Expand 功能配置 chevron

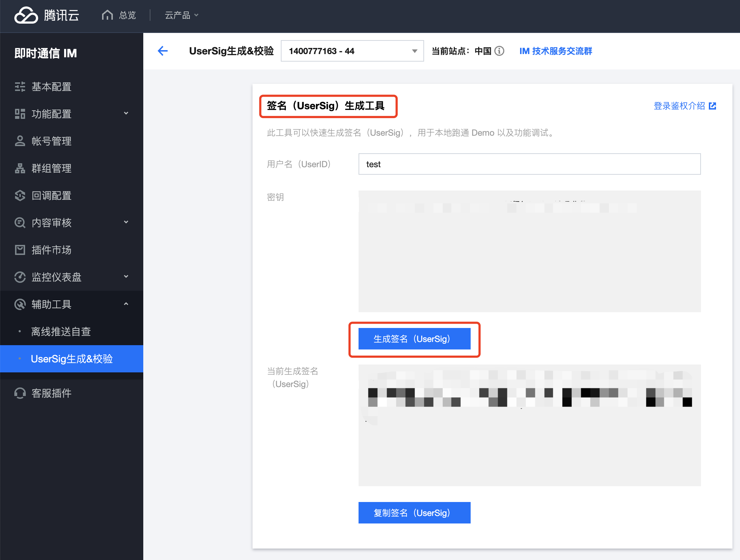[126, 113]
